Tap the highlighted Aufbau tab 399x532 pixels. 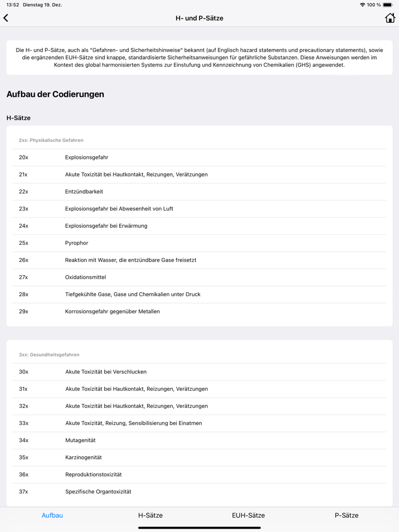point(52,515)
